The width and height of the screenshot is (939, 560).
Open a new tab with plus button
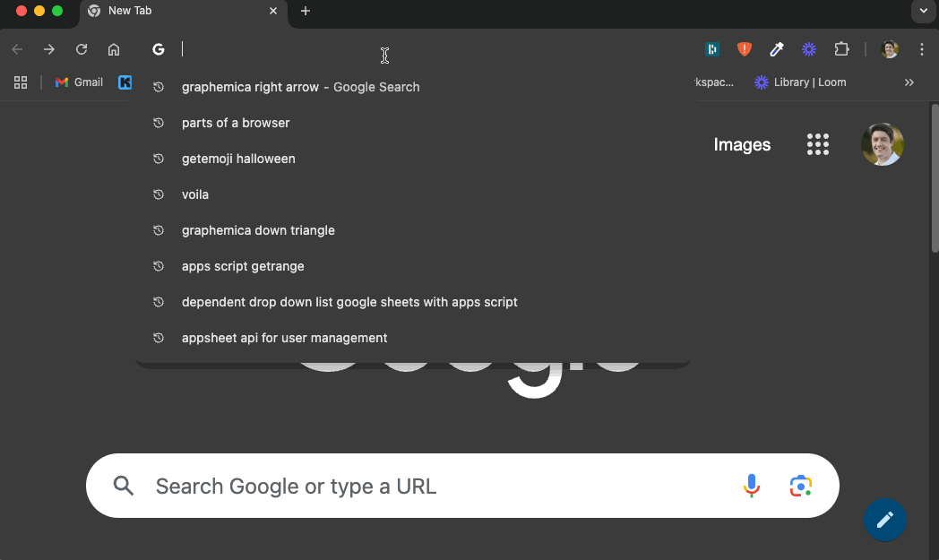tap(306, 11)
